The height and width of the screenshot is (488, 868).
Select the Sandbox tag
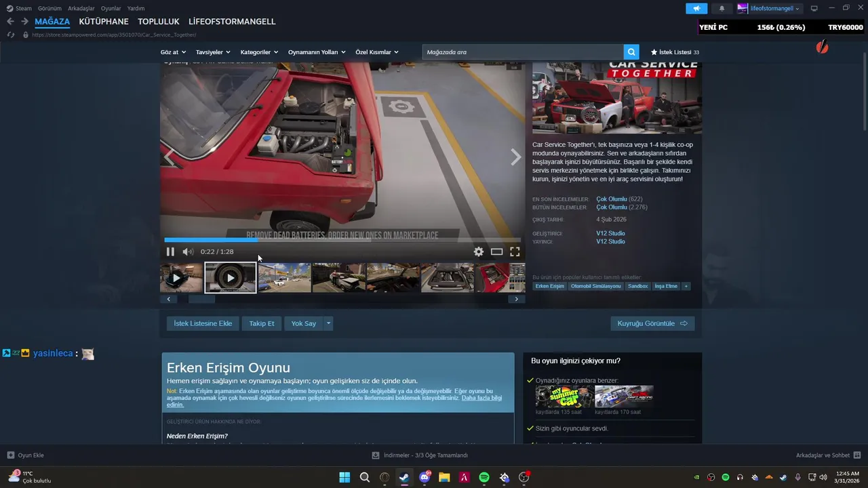(x=637, y=286)
